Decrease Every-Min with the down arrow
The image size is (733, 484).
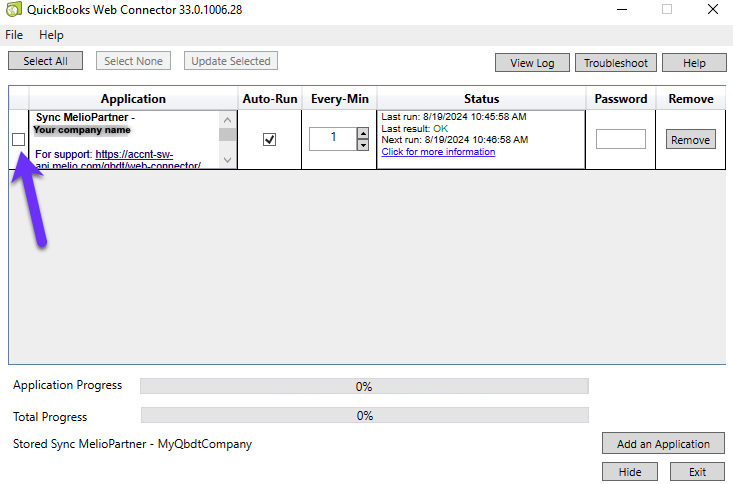363,144
